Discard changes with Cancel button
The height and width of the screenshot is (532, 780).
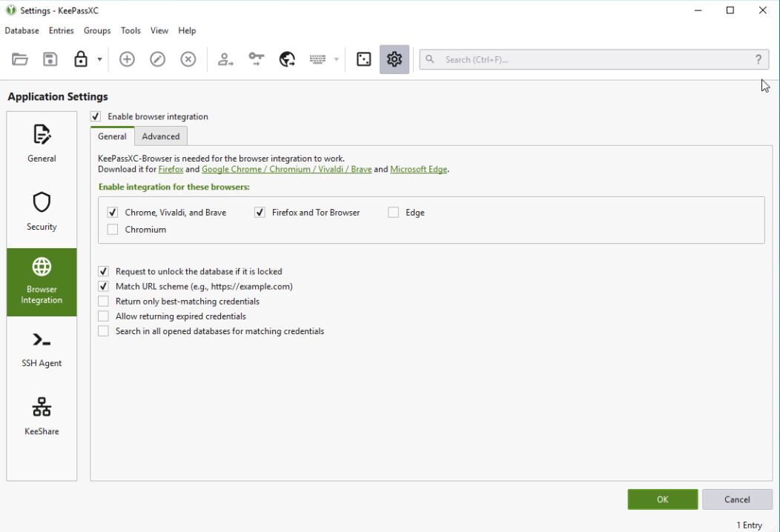(x=737, y=499)
